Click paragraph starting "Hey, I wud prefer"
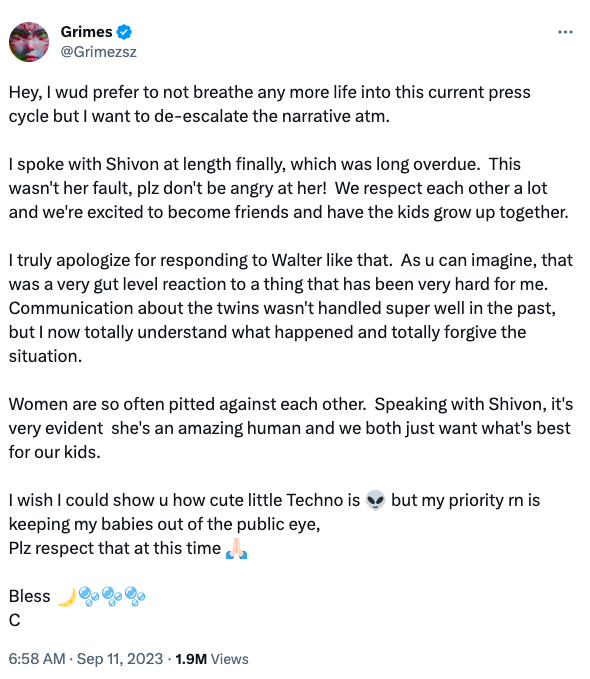 click(269, 104)
